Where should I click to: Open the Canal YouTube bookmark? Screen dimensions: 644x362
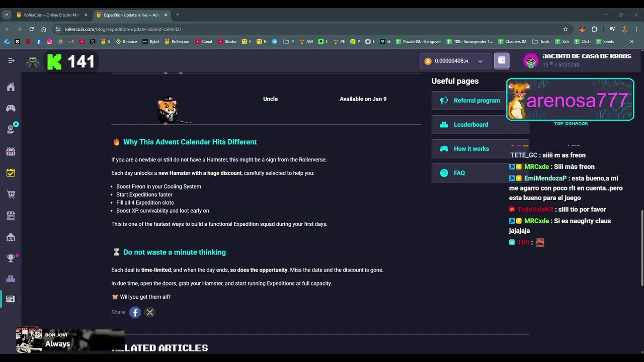204,41
